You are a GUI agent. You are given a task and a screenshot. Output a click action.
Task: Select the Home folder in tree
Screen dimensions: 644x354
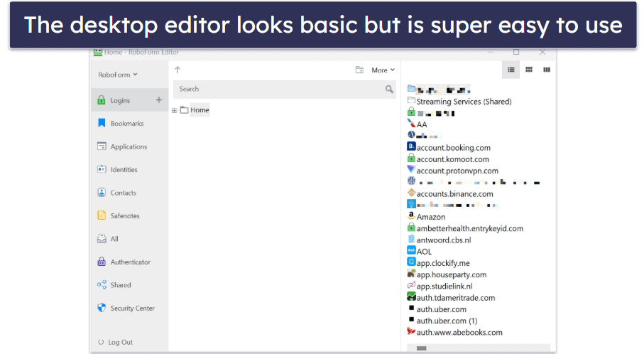(200, 110)
